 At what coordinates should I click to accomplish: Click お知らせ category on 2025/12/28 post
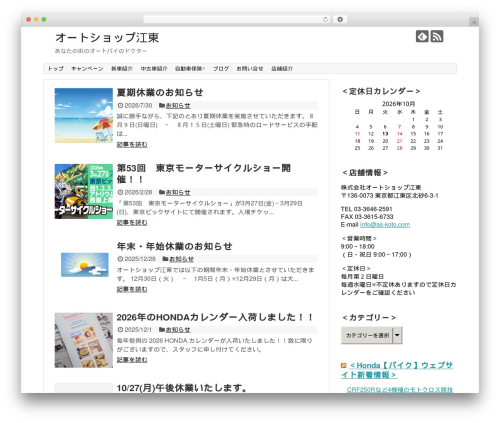pos(181,259)
